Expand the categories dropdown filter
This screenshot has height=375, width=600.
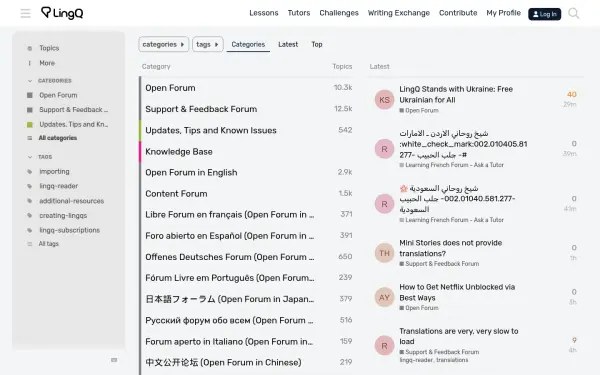[x=163, y=44]
